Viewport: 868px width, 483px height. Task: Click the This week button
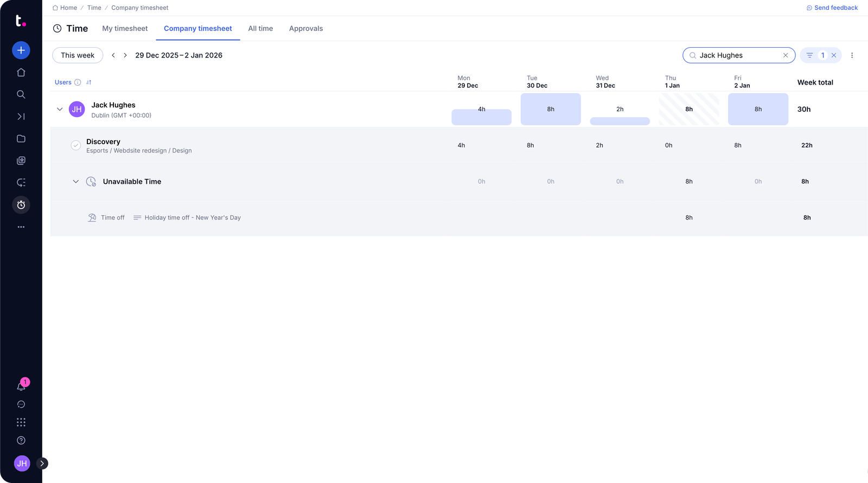78,55
